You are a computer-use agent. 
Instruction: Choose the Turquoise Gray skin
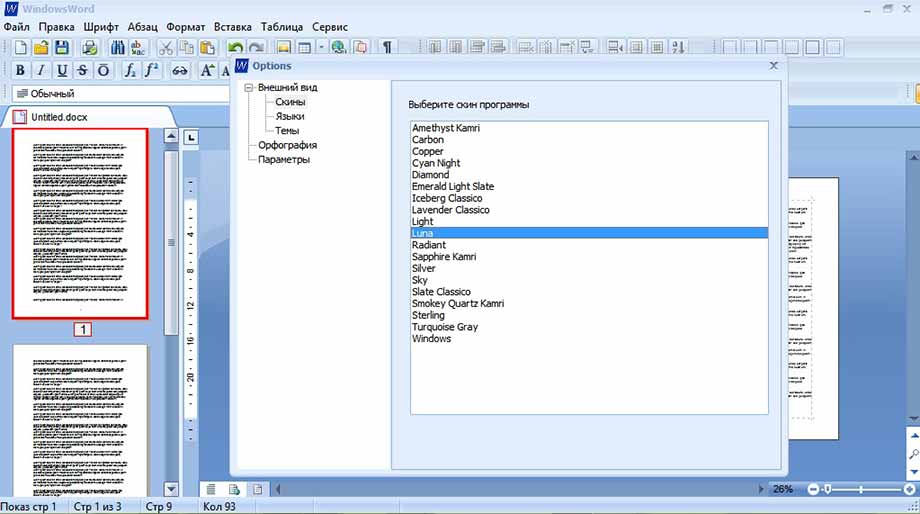pyautogui.click(x=589, y=327)
